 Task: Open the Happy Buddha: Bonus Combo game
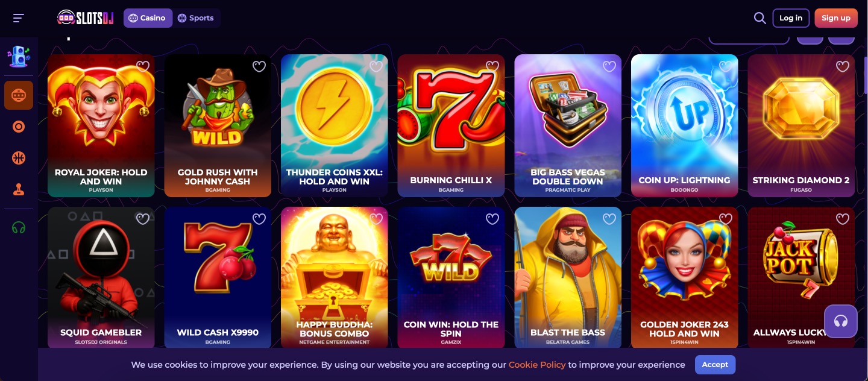coord(335,278)
